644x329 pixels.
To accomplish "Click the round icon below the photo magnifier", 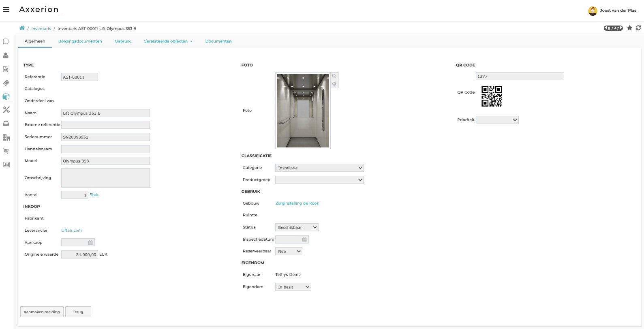I will (334, 84).
